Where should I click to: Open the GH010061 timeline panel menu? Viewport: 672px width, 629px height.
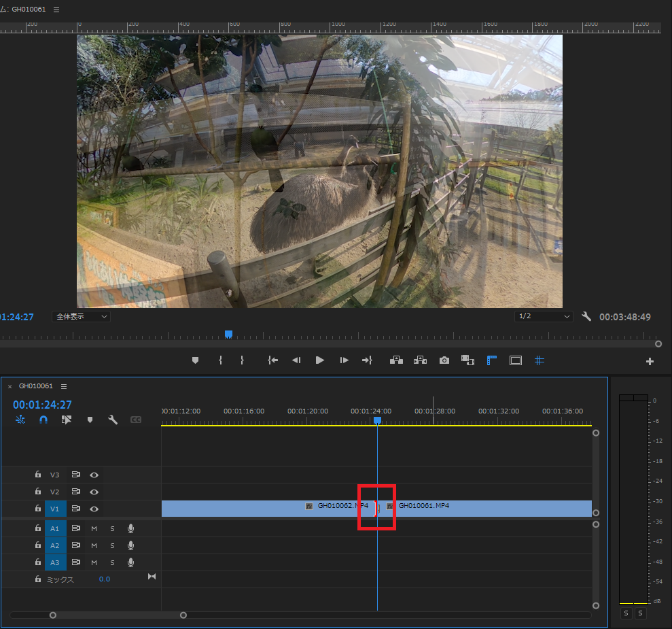(x=64, y=386)
